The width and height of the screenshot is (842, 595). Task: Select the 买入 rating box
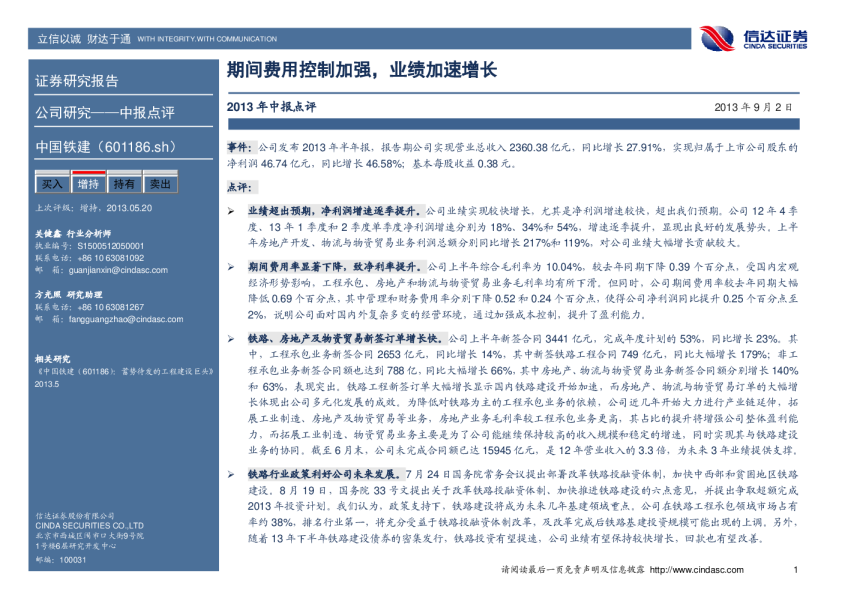(52, 184)
